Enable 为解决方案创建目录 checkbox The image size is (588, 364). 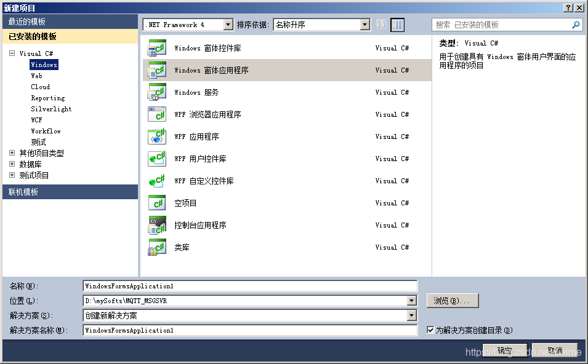pyautogui.click(x=431, y=330)
